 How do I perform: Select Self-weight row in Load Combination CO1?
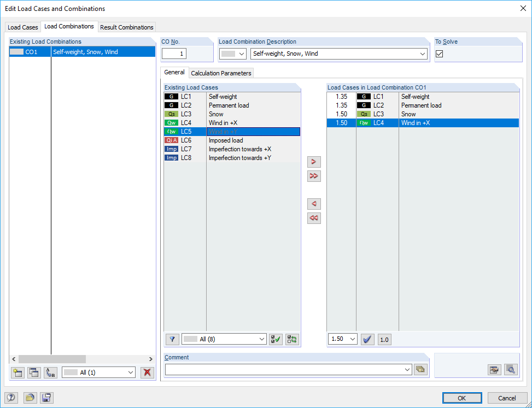(x=423, y=97)
